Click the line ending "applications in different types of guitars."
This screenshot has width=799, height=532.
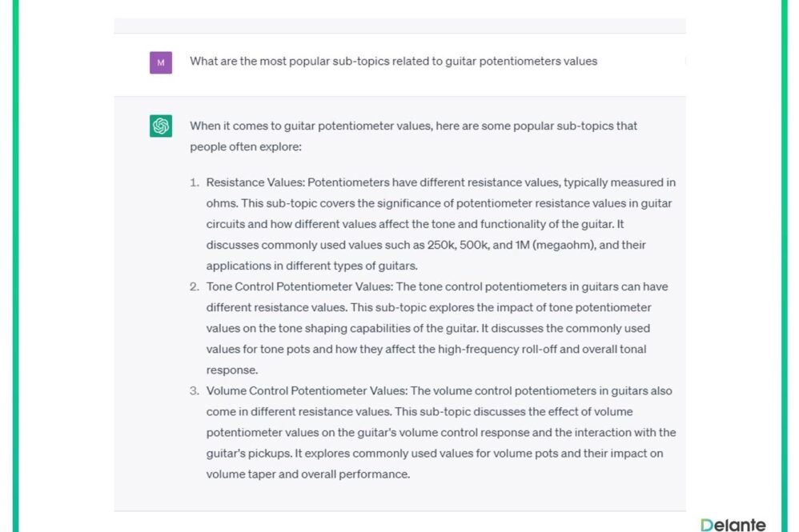pos(312,266)
